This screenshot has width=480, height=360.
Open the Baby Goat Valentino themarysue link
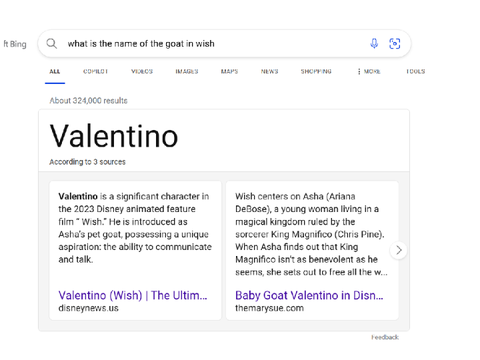[x=309, y=295]
